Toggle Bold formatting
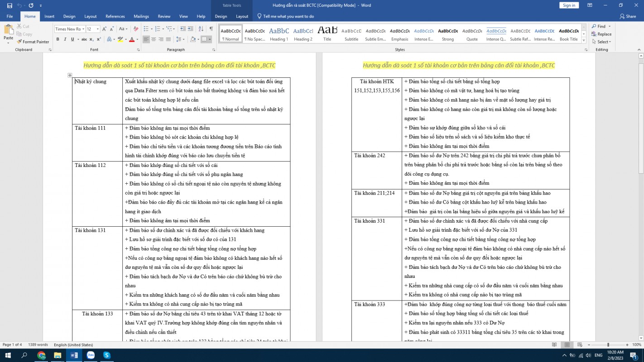This screenshot has width=644, height=362. [58, 39]
